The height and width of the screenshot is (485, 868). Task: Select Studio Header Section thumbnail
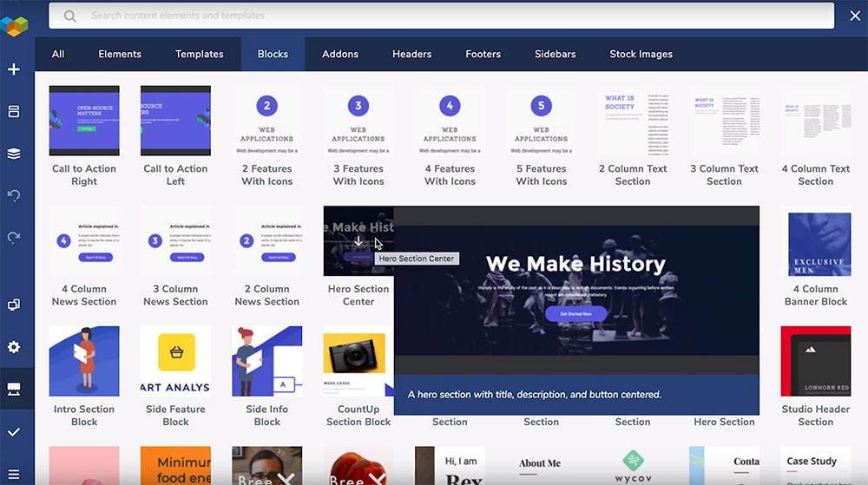[x=815, y=361]
